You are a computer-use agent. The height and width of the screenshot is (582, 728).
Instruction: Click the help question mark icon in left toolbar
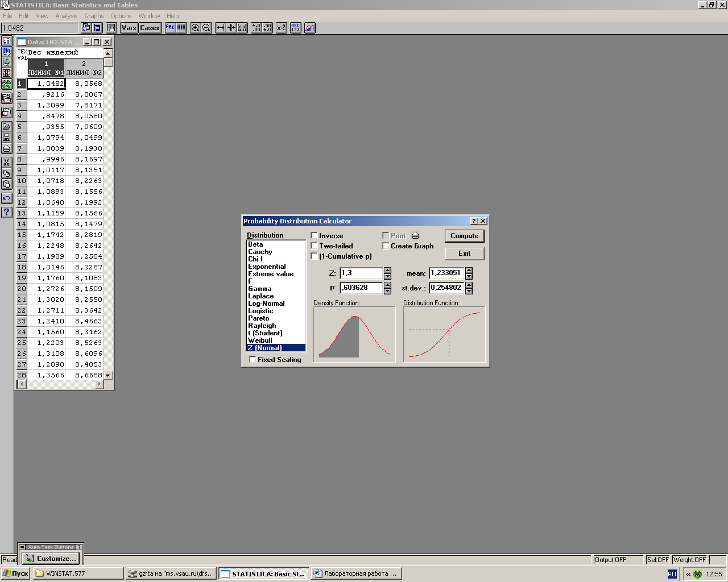(x=6, y=213)
